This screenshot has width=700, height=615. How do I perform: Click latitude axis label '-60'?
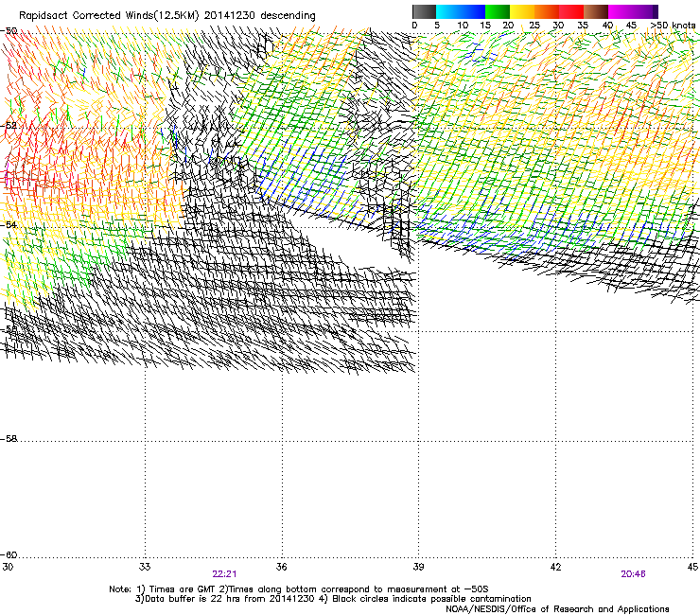click(x=9, y=554)
